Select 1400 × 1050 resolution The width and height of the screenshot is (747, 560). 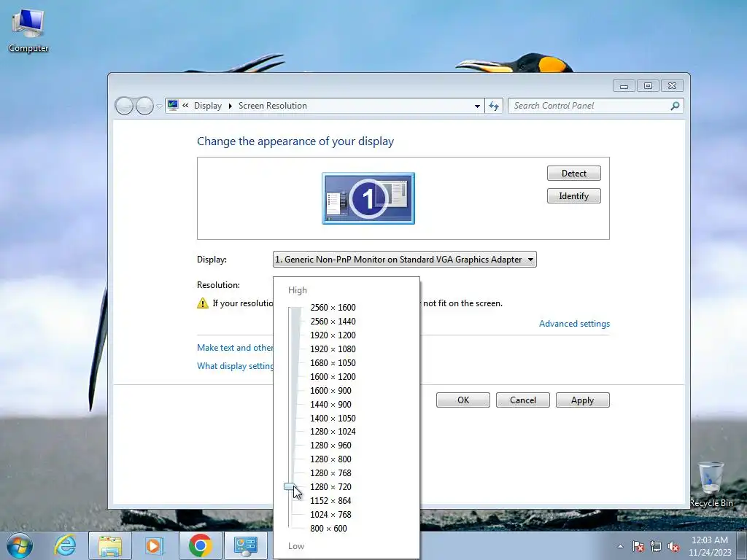pos(333,418)
